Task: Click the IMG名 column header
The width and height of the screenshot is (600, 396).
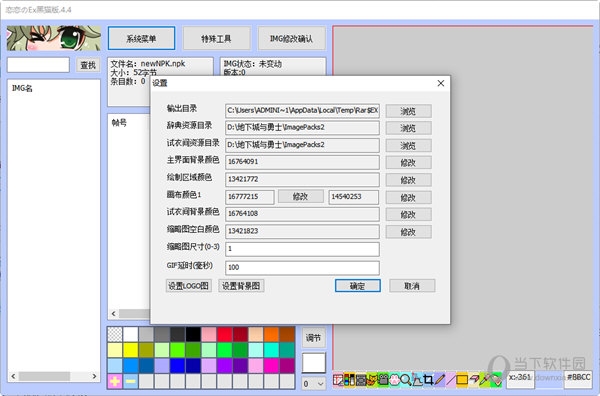Action: click(22, 88)
